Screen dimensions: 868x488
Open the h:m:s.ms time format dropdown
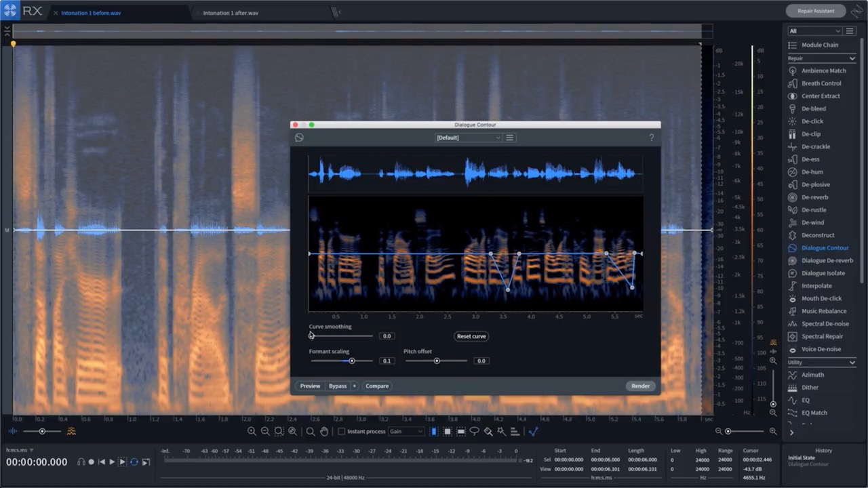20,450
